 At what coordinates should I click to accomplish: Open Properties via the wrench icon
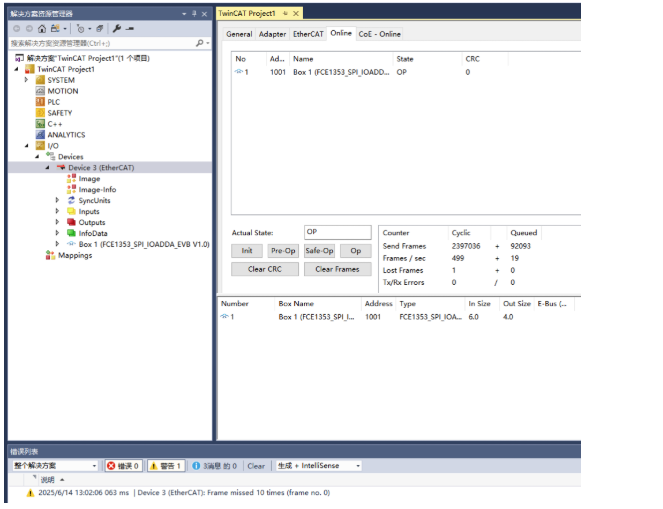pos(117,29)
